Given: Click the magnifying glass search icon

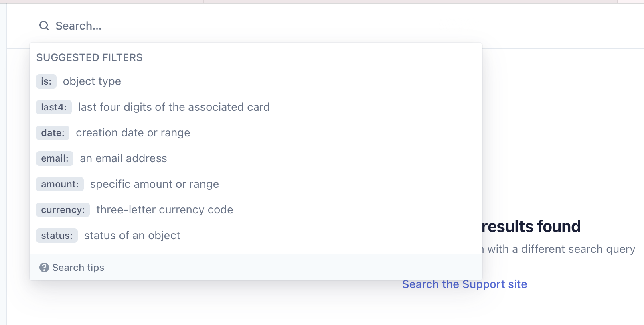Looking at the screenshot, I should pyautogui.click(x=44, y=26).
